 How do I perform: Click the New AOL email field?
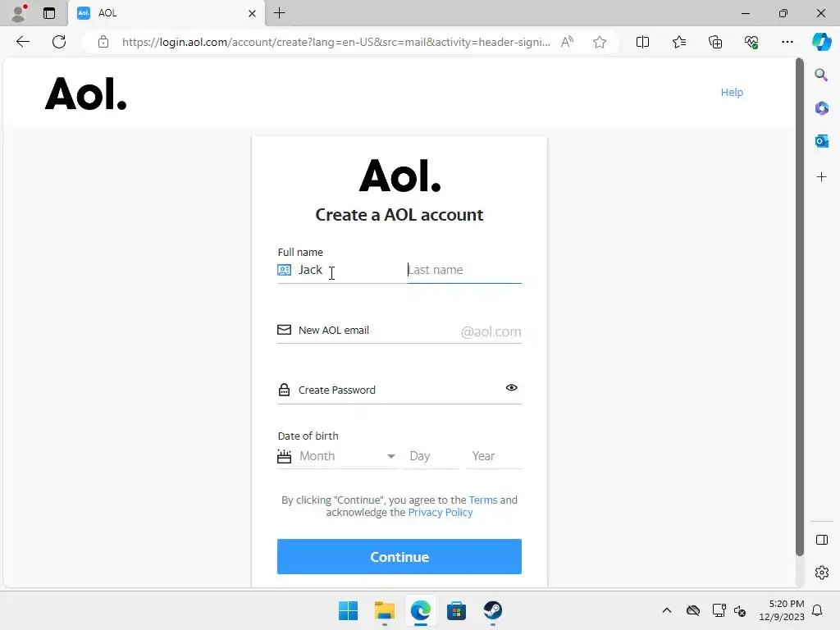[x=399, y=330]
